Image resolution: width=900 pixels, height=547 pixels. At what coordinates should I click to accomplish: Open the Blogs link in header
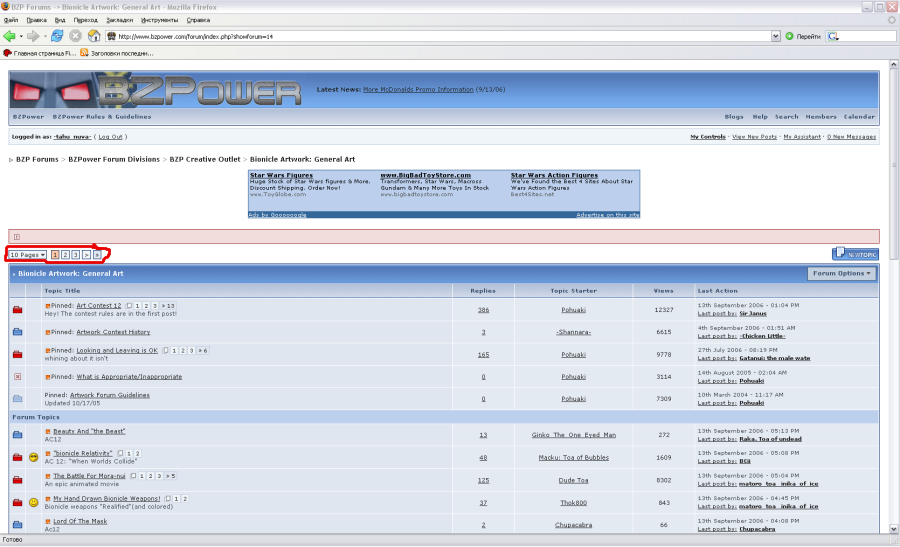pos(734,117)
